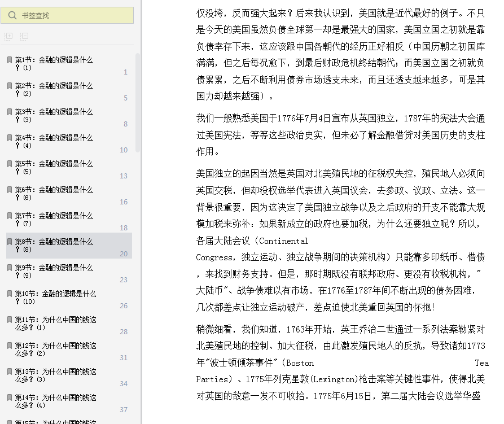Click the word Boston in the document
This screenshot has width=504, height=424.
click(x=300, y=363)
